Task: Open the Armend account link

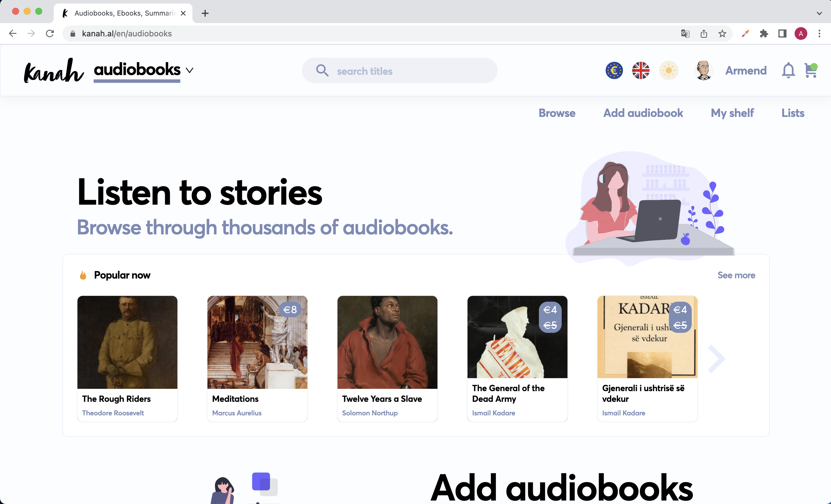Action: [746, 71]
